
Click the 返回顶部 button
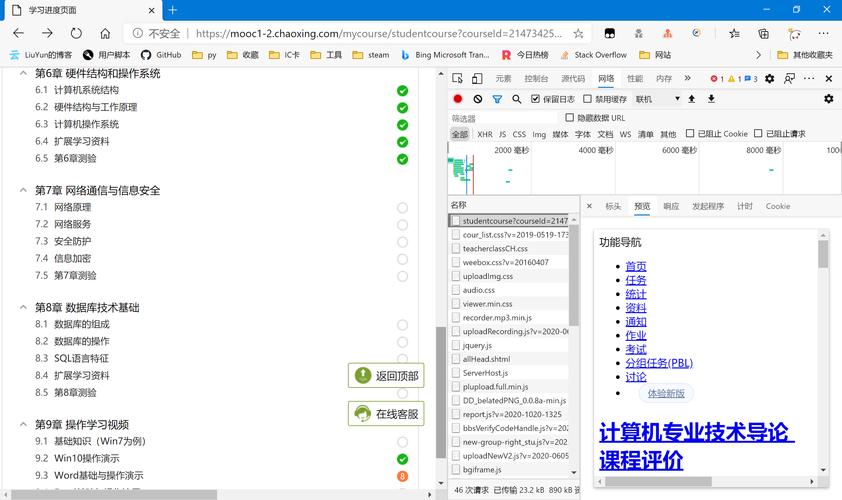(387, 376)
